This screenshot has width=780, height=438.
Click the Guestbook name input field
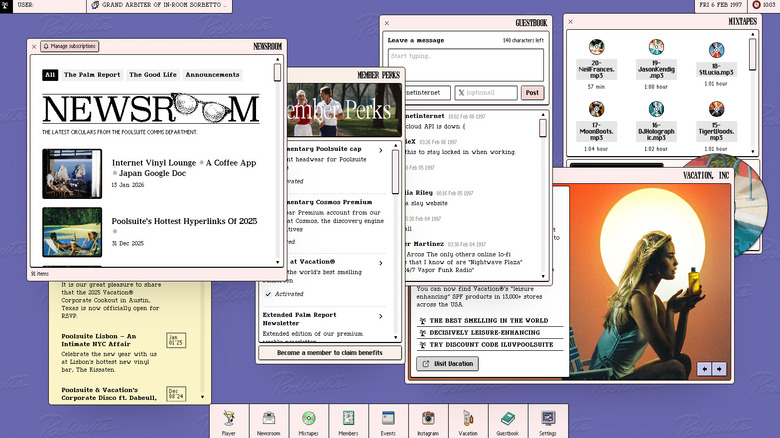[427, 93]
